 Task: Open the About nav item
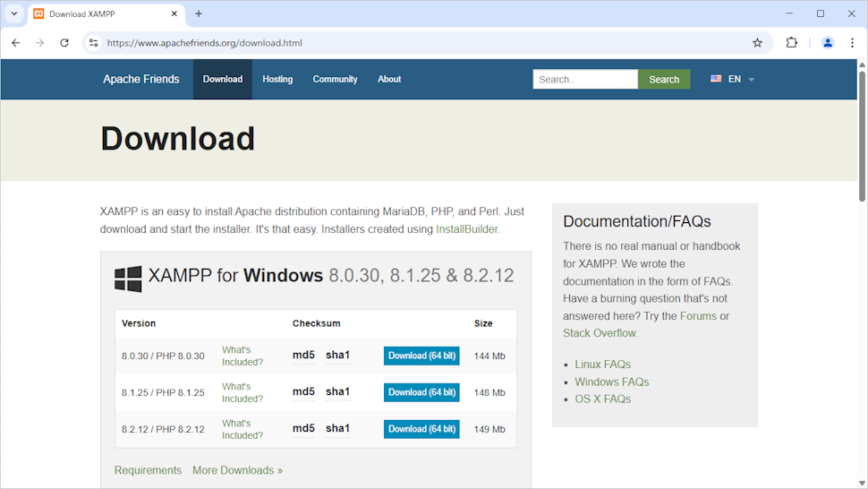(x=389, y=79)
